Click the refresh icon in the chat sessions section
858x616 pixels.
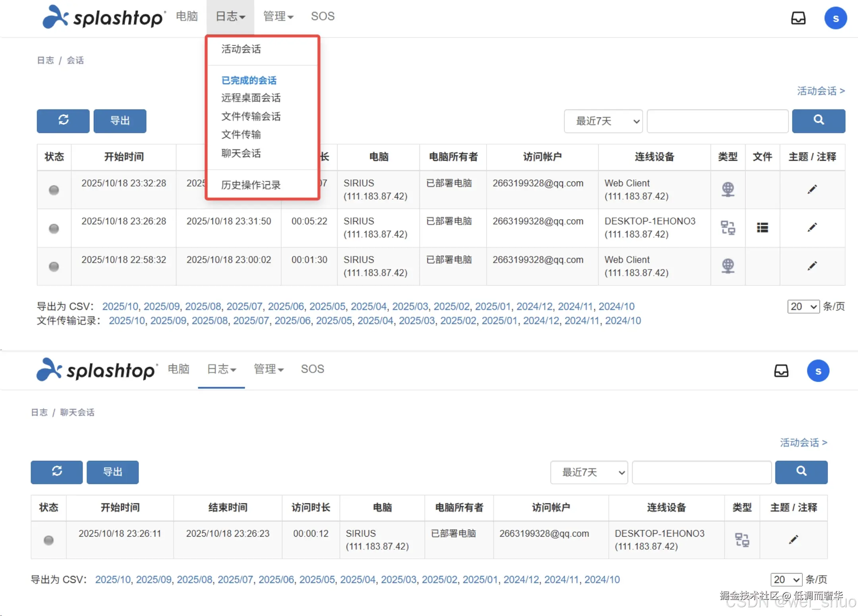click(x=56, y=472)
